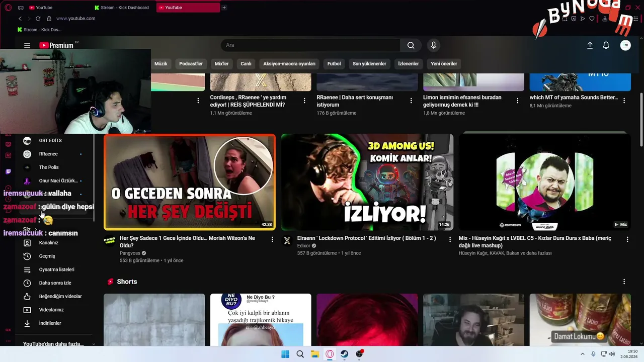This screenshot has width=644, height=362.
Task: Start voice search with microphone
Action: coord(434,45)
